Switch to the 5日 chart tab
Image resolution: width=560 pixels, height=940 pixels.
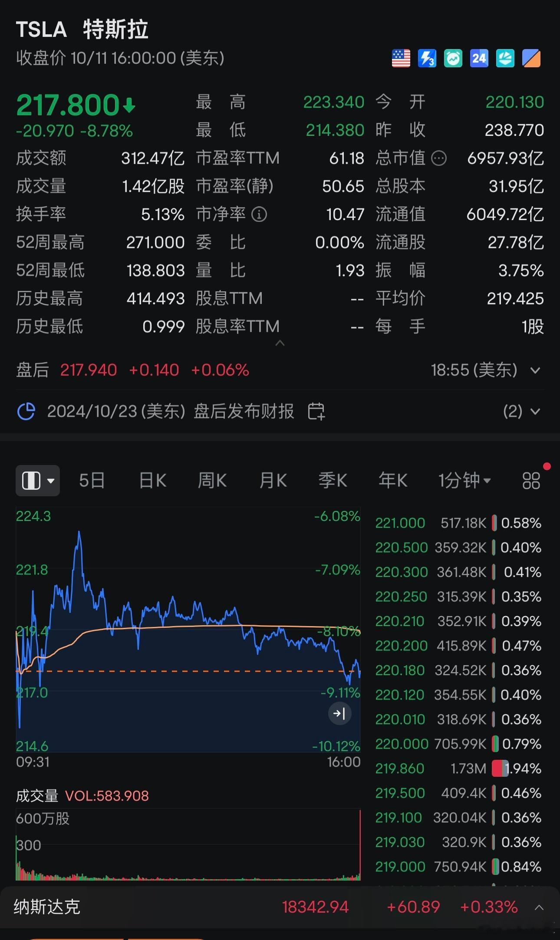[x=92, y=481]
